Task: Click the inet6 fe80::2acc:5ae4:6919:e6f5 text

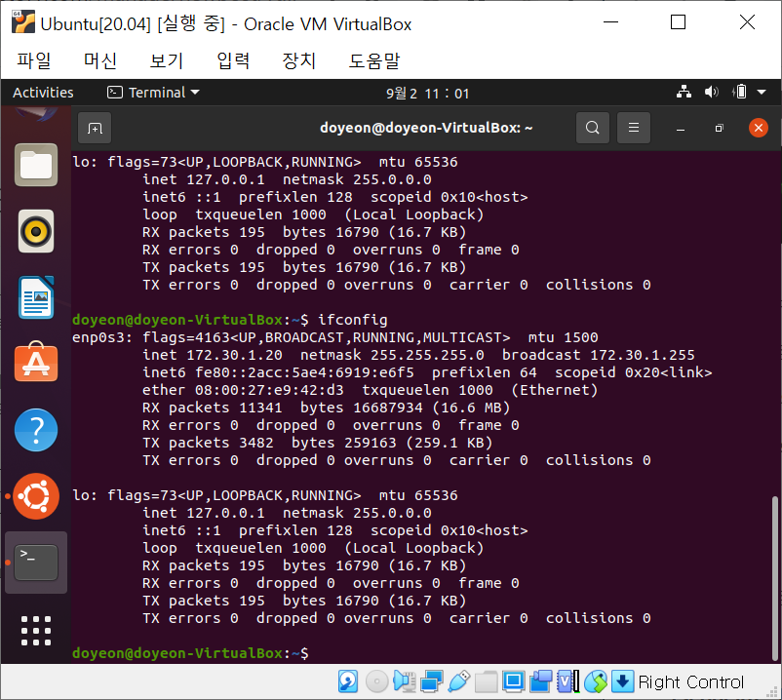Action: (278, 372)
